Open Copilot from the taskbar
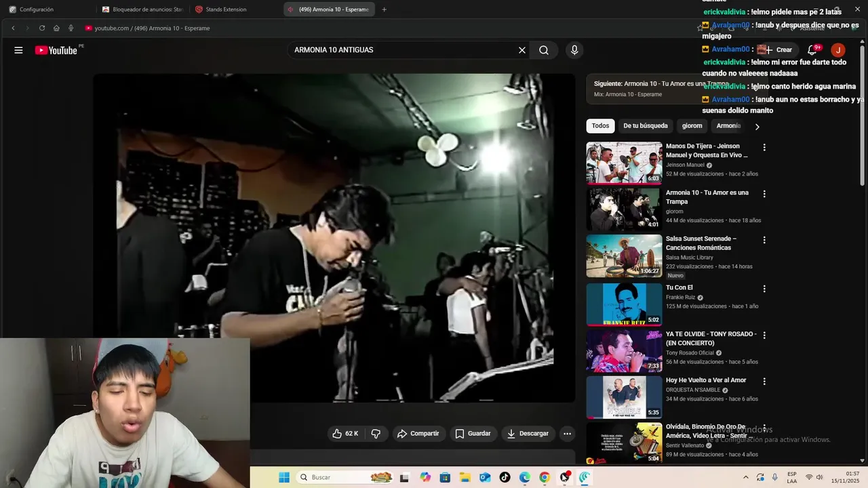This screenshot has width=868, height=488. point(425,477)
